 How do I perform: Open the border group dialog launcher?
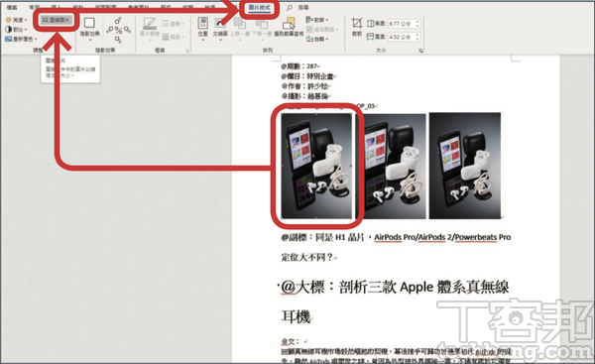click(x=187, y=51)
